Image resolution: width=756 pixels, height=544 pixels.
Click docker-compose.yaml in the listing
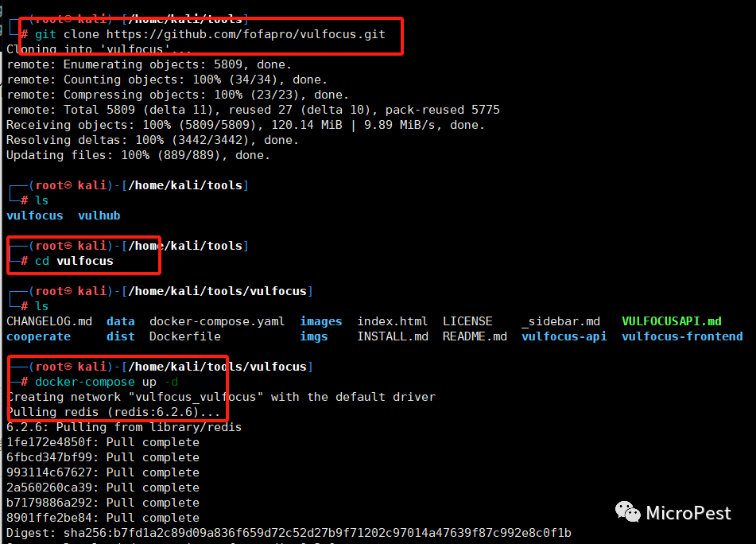217,321
